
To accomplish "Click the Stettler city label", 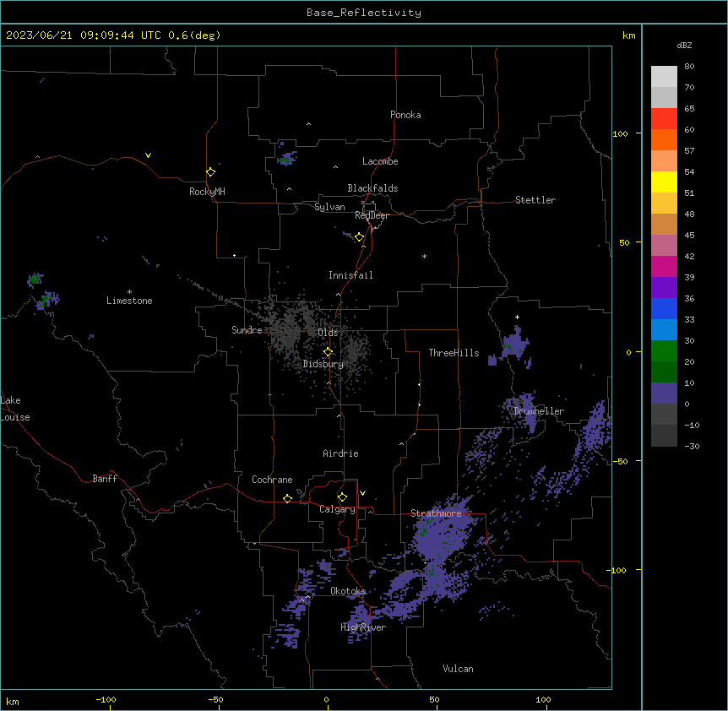I will (x=535, y=200).
